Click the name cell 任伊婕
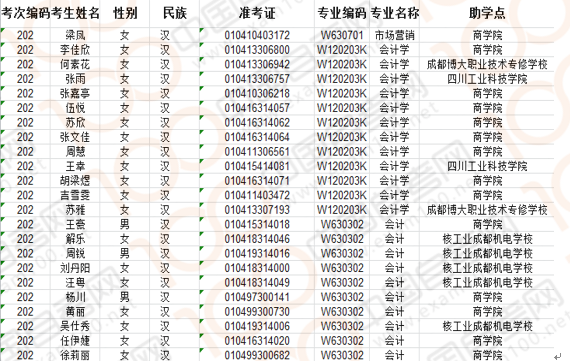 point(75,341)
